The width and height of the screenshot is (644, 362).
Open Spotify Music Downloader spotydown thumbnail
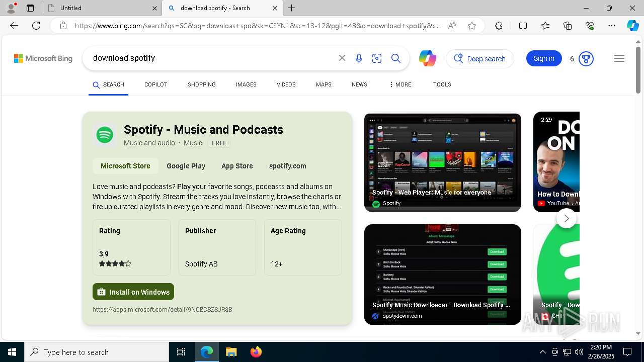click(x=443, y=275)
